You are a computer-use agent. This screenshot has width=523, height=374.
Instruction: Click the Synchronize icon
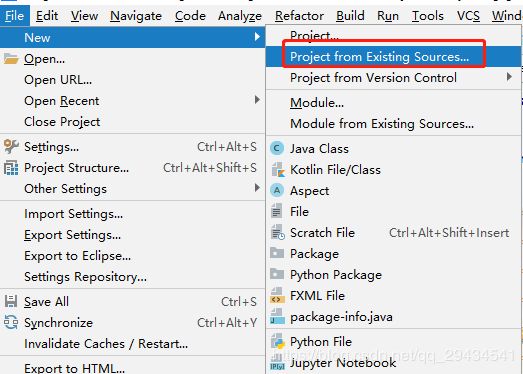[11, 323]
